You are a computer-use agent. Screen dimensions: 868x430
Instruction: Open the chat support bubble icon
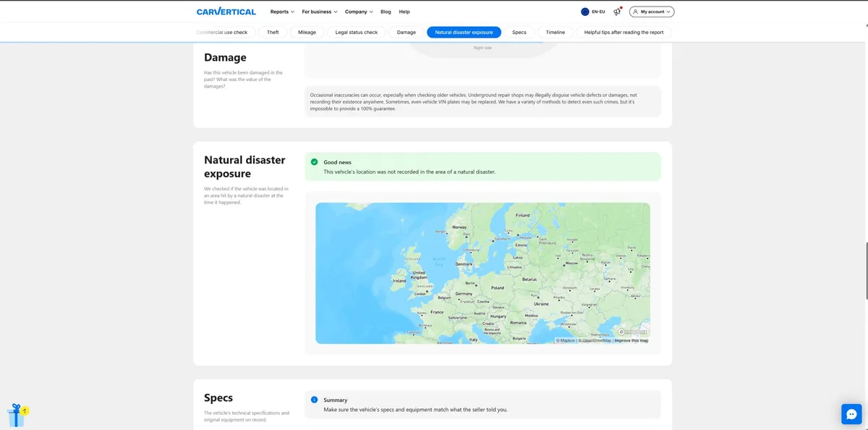click(851, 414)
